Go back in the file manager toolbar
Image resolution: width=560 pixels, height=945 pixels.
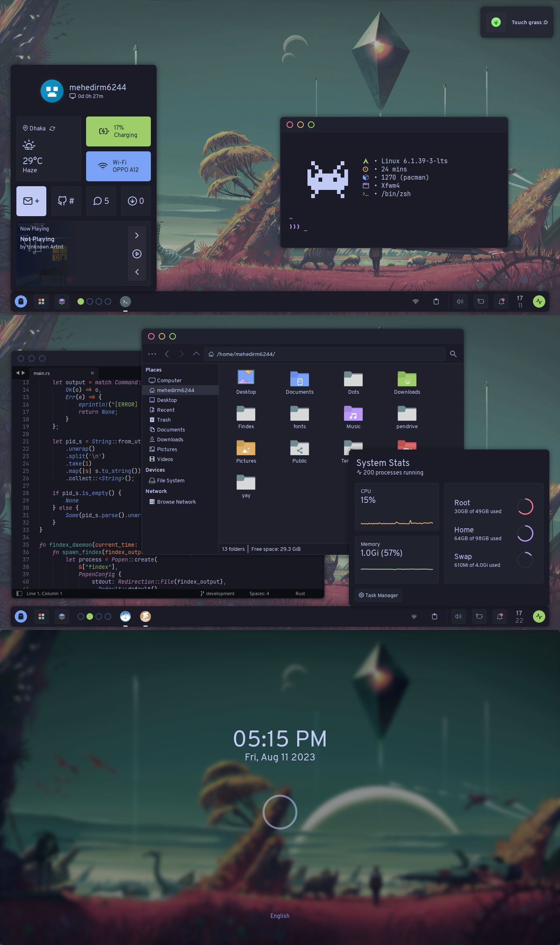[167, 354]
